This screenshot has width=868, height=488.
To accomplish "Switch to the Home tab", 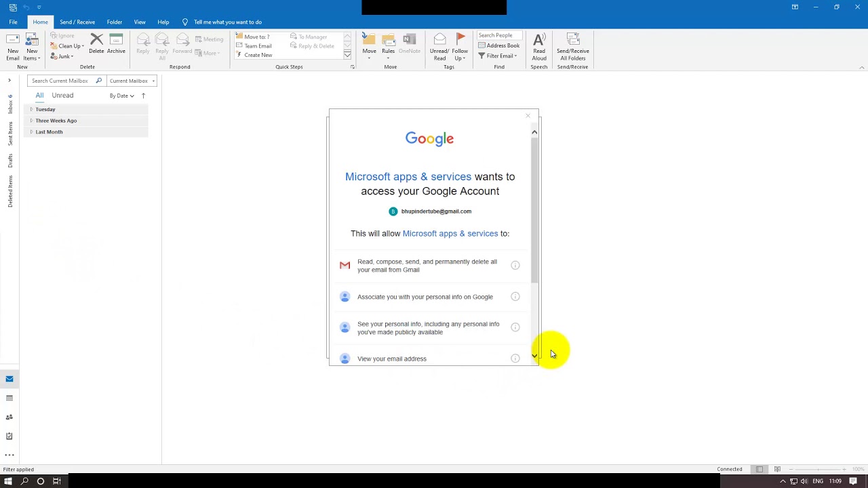I will click(x=40, y=22).
